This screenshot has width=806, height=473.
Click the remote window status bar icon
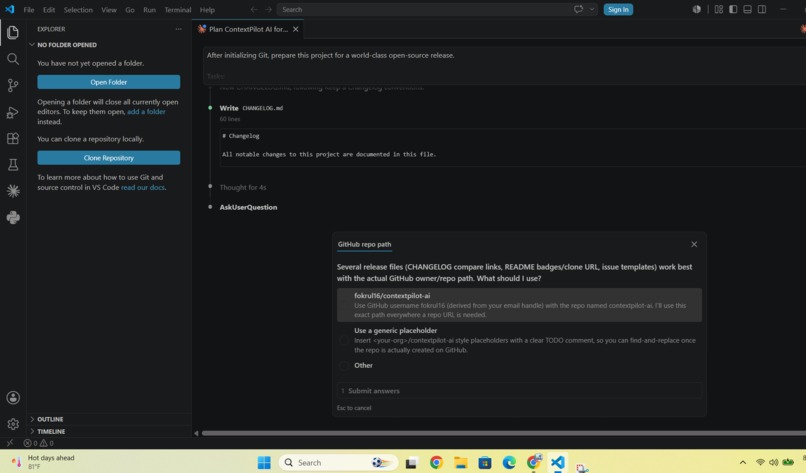[10, 443]
